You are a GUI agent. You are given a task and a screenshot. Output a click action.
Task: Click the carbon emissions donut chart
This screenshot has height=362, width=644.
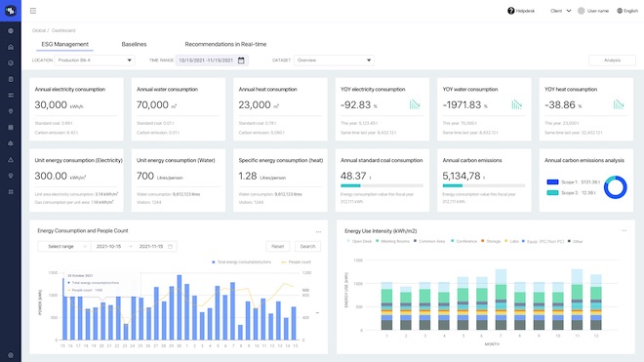616,187
